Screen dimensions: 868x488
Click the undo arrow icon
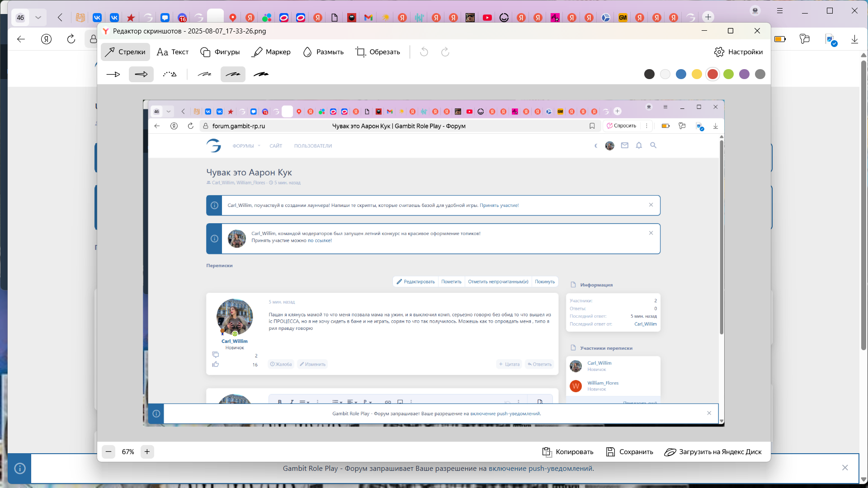coord(424,52)
